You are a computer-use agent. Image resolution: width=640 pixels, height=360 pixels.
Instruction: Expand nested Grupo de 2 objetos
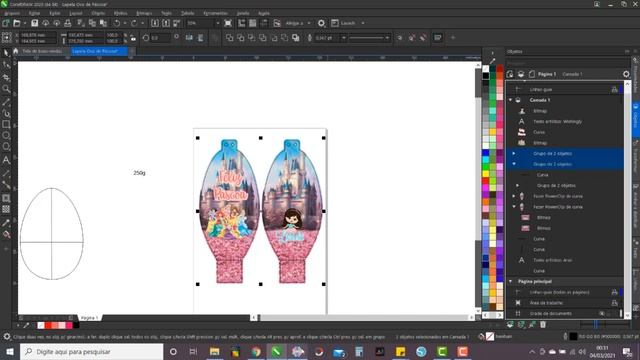pyautogui.click(x=518, y=185)
